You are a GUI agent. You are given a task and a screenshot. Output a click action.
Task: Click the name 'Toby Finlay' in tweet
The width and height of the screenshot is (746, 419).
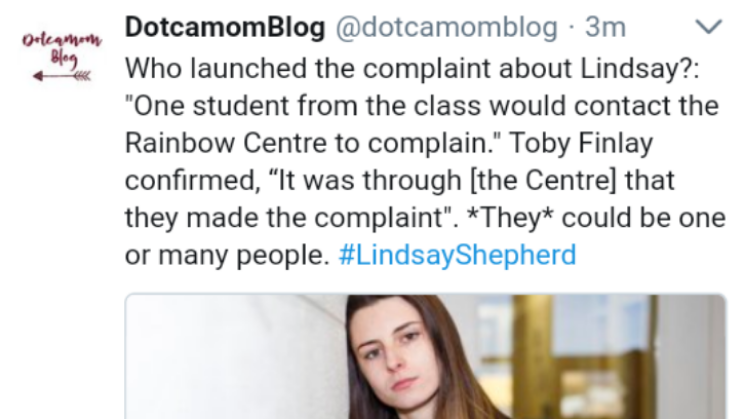[x=580, y=143]
